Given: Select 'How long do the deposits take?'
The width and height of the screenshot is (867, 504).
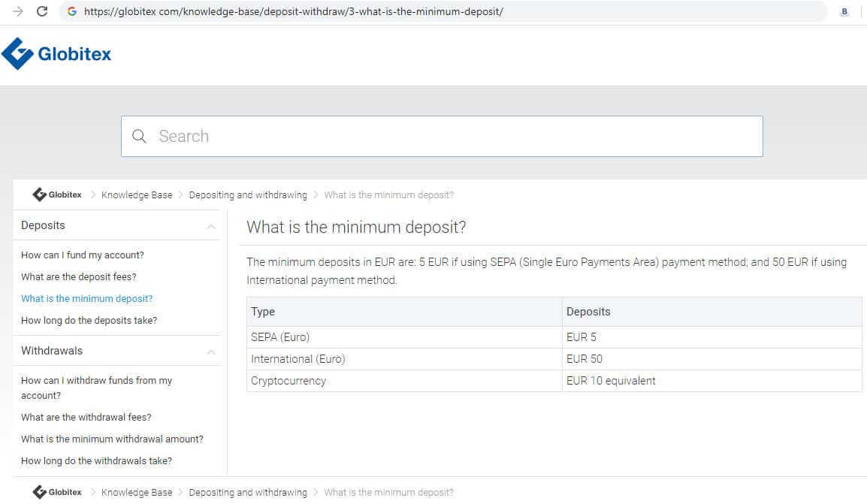Looking at the screenshot, I should (89, 320).
